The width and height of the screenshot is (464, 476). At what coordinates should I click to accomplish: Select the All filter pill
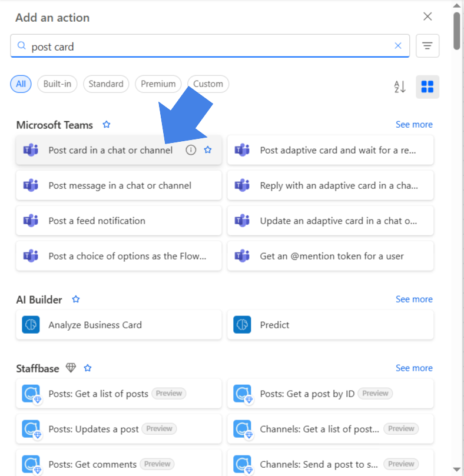(x=21, y=84)
